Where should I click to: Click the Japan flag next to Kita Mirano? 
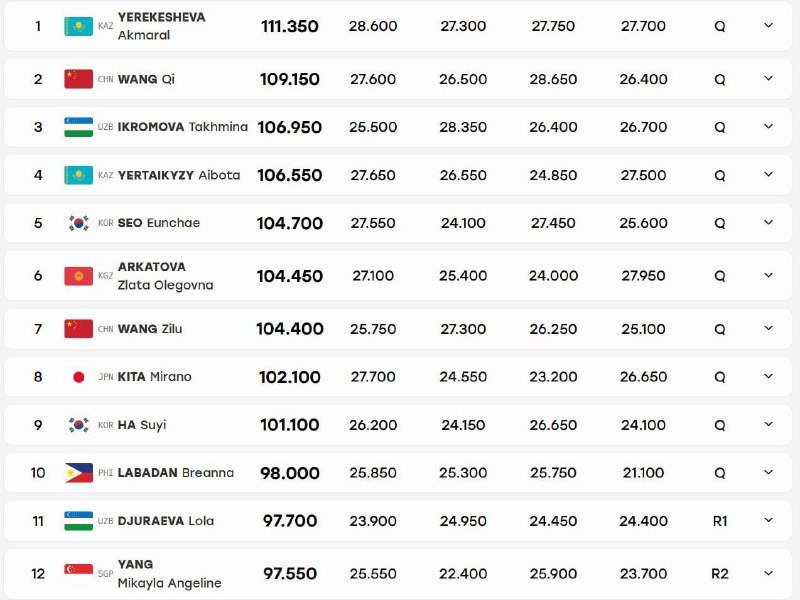click(79, 377)
